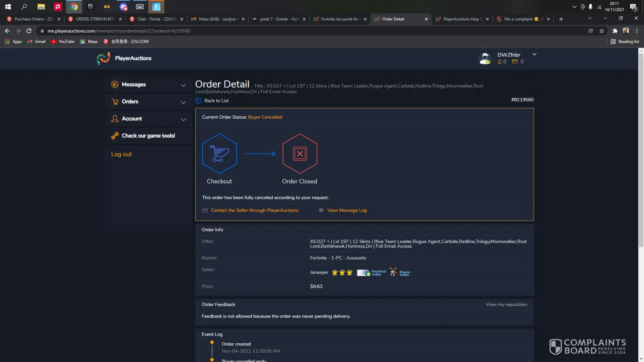Open the DWZfnbr user dropdown arrow

pos(534,54)
